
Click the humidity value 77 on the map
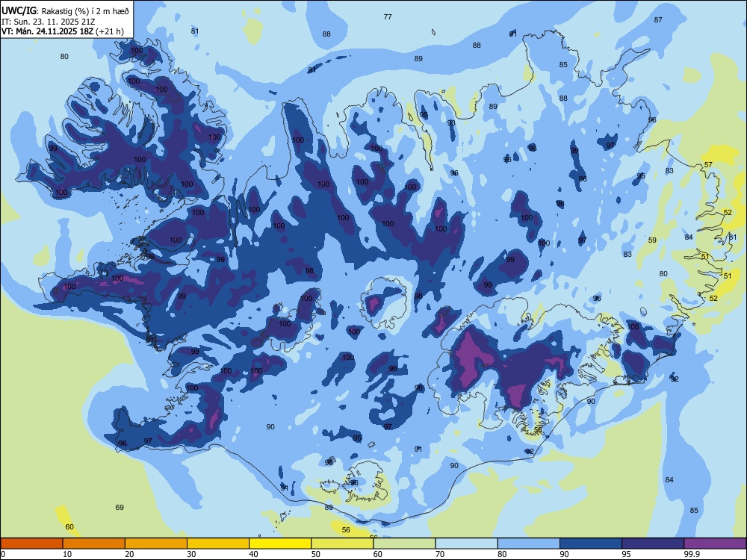(388, 16)
